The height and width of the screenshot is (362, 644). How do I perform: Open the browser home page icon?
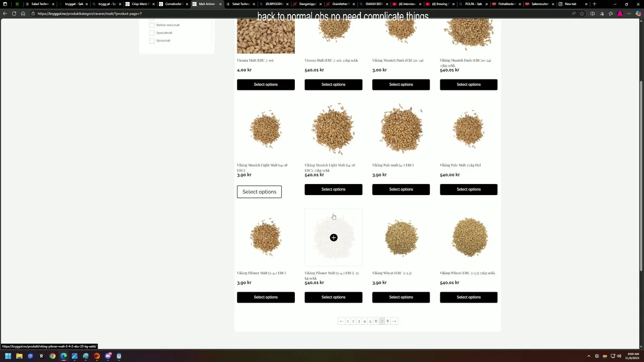(x=23, y=14)
